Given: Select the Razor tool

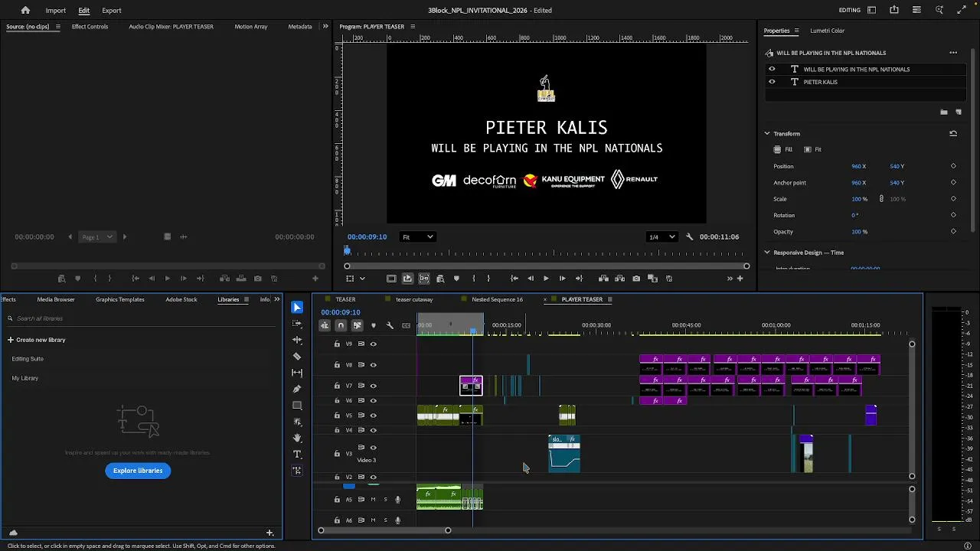Looking at the screenshot, I should click(297, 357).
